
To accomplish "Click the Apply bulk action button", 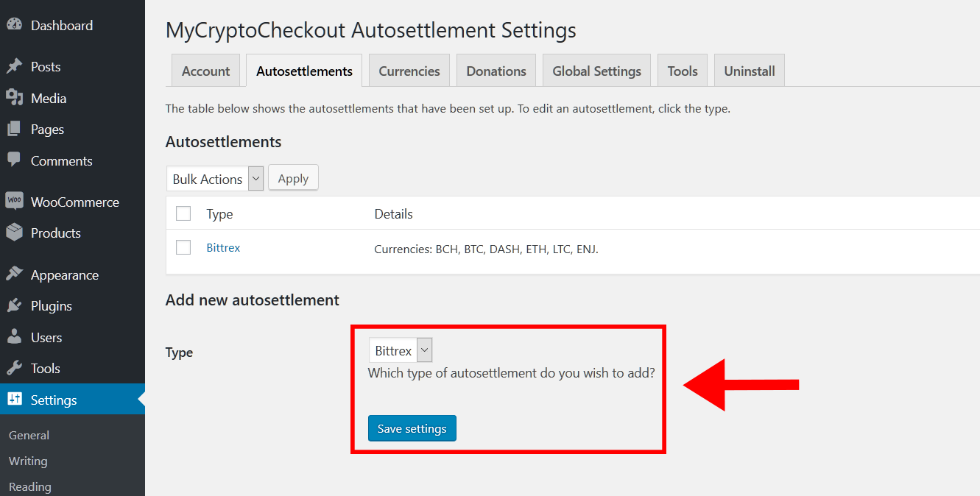I will [x=293, y=178].
